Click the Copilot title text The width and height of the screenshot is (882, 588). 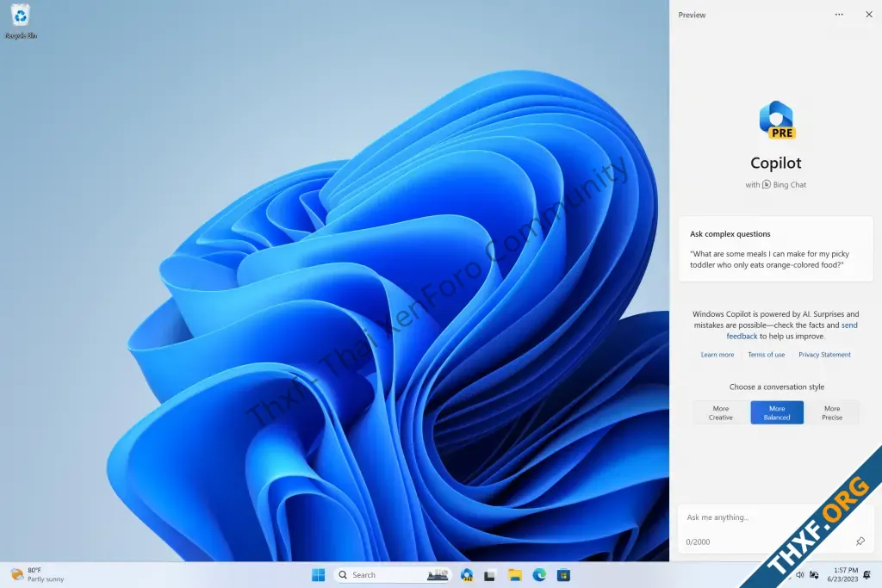pos(776,163)
